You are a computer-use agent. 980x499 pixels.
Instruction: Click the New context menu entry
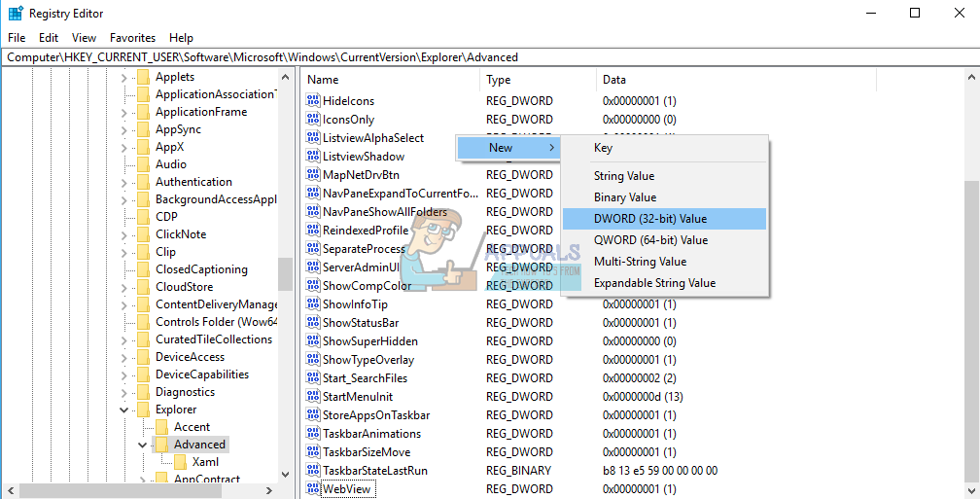[x=508, y=148]
